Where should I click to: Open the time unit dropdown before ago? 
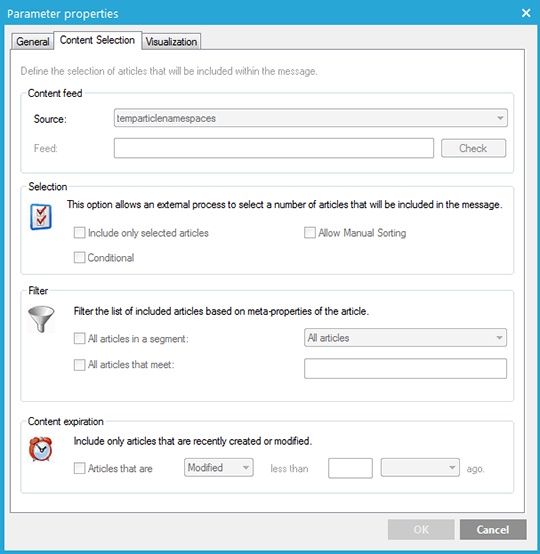coord(420,468)
